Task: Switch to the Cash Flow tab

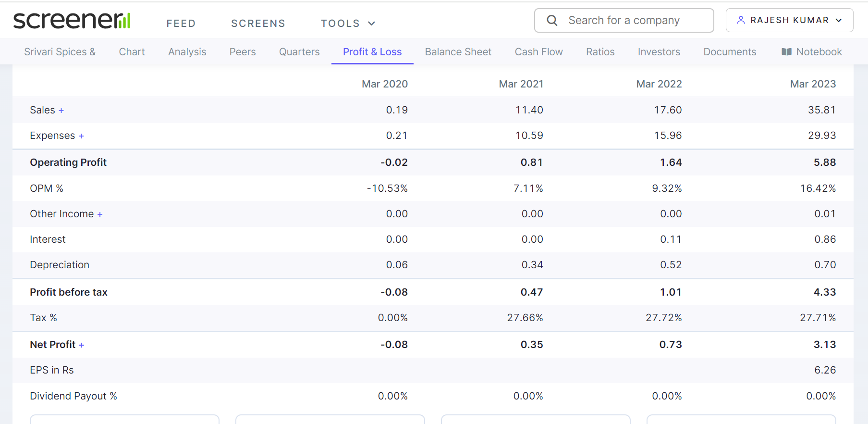Action: (x=538, y=52)
